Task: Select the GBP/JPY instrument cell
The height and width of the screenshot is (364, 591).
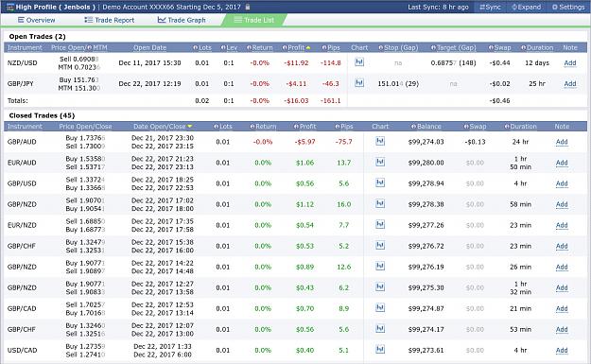Action: point(21,83)
